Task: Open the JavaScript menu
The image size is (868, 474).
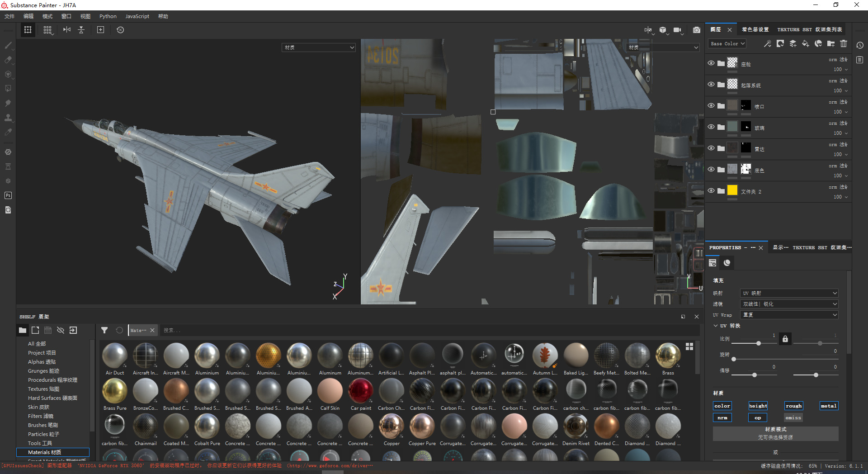Action: pos(137,16)
